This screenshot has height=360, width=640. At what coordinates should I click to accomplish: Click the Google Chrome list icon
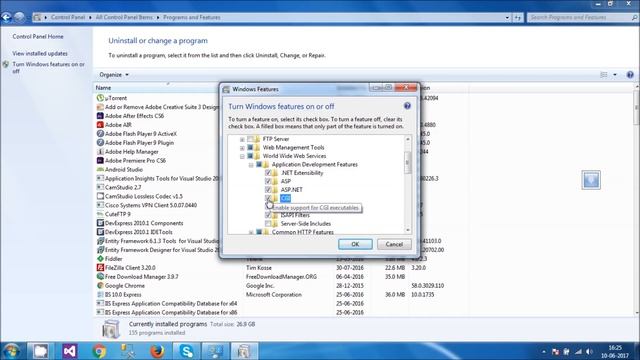click(100, 286)
